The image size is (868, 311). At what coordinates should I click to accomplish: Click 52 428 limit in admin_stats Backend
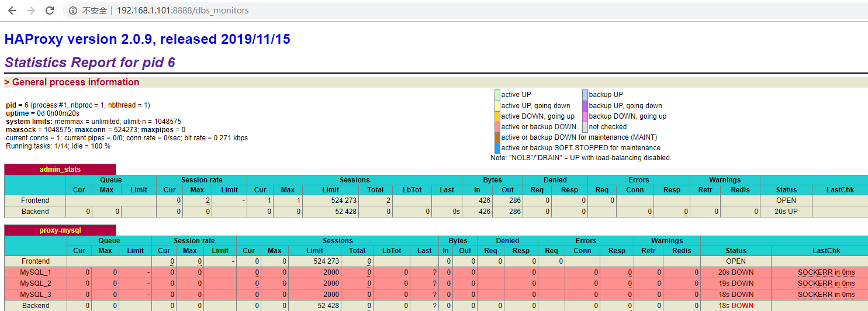[345, 212]
